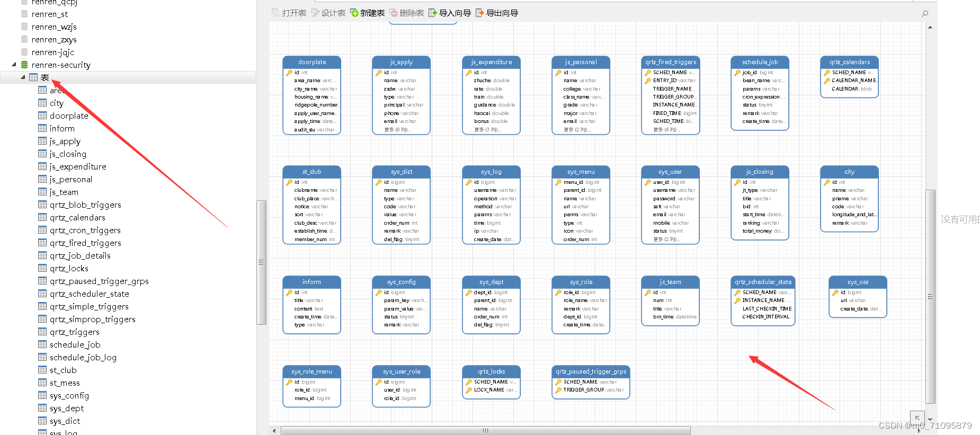The height and width of the screenshot is (435, 980).
Task: Click the qrtz_triggers table icon in tree
Action: pos(42,332)
